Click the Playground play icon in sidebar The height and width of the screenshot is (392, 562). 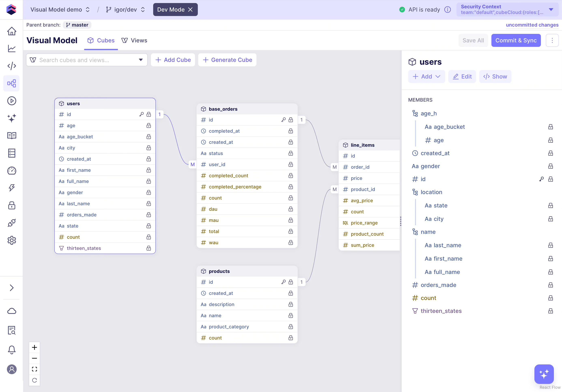click(12, 101)
